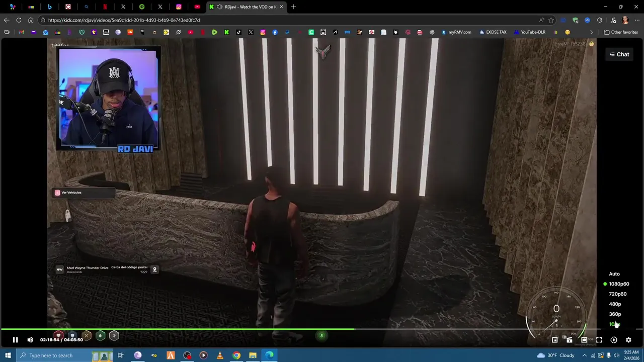Add this page to favorites star
This screenshot has width=644, height=362.
pyautogui.click(x=551, y=20)
